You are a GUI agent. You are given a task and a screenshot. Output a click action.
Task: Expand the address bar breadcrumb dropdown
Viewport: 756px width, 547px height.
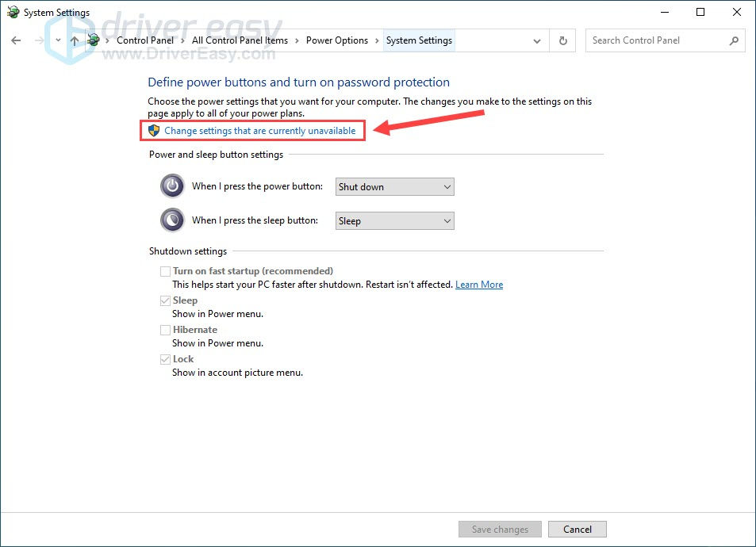click(x=537, y=40)
